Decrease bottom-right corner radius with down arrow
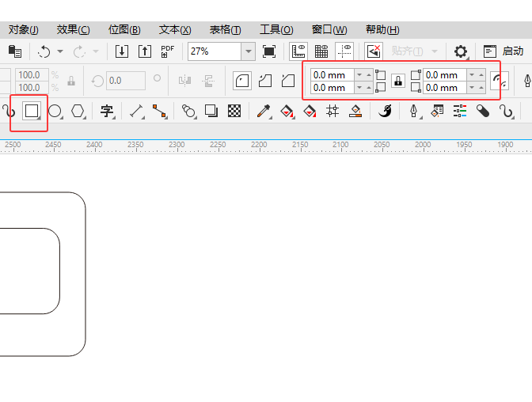Screen dimensions: 532x402 click(x=472, y=88)
